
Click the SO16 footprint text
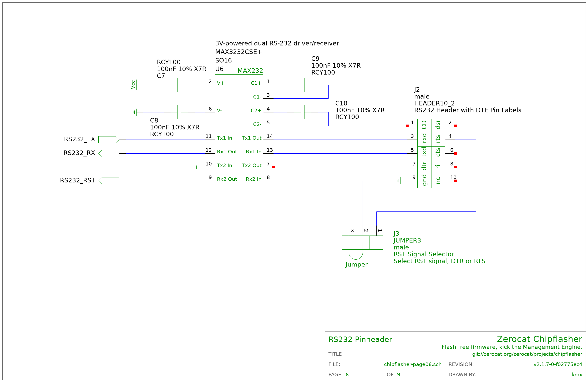(223, 60)
